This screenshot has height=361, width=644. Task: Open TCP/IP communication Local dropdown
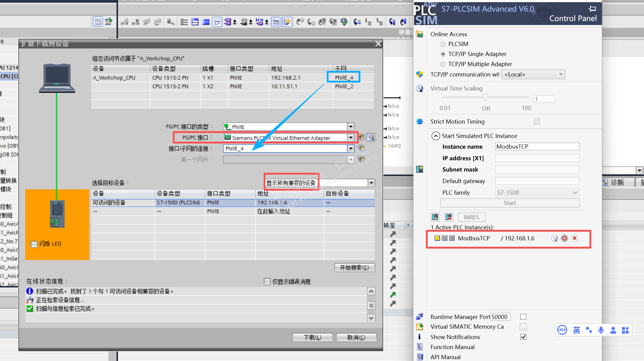[x=533, y=75]
